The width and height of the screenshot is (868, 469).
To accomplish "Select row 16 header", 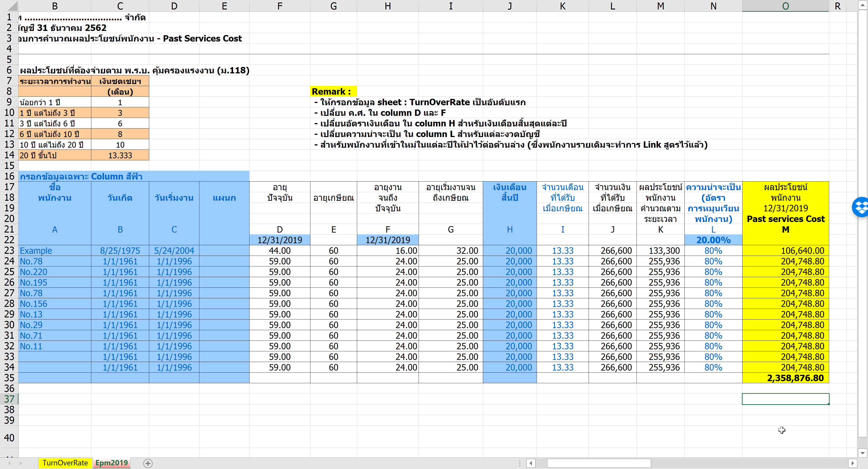I will point(9,176).
